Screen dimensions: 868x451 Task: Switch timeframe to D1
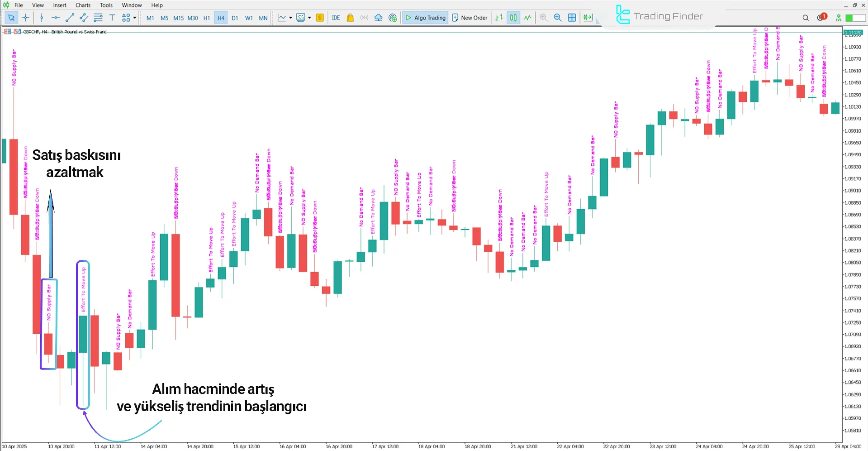[235, 18]
